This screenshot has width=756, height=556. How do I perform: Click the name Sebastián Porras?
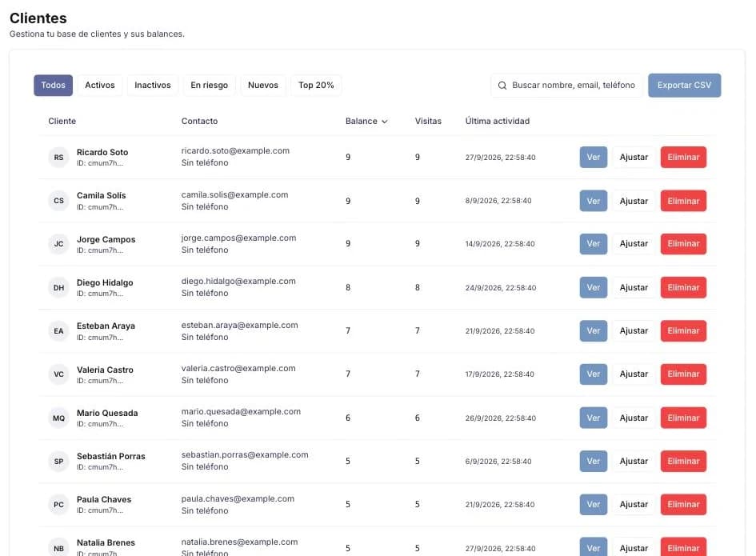pos(111,456)
